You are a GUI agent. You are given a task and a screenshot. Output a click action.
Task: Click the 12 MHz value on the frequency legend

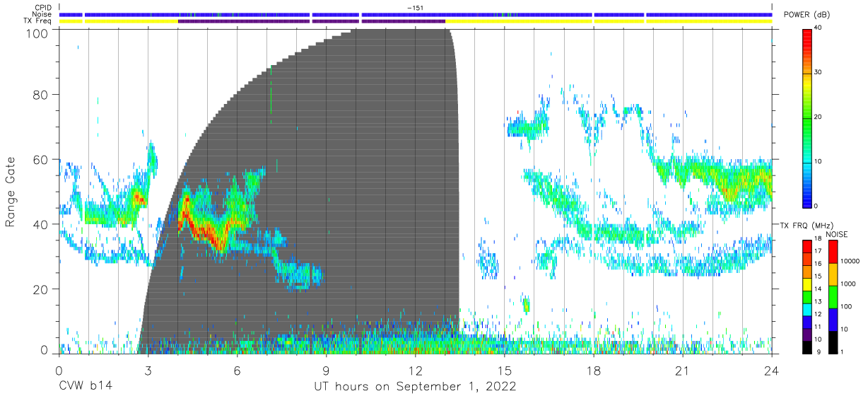816,314
